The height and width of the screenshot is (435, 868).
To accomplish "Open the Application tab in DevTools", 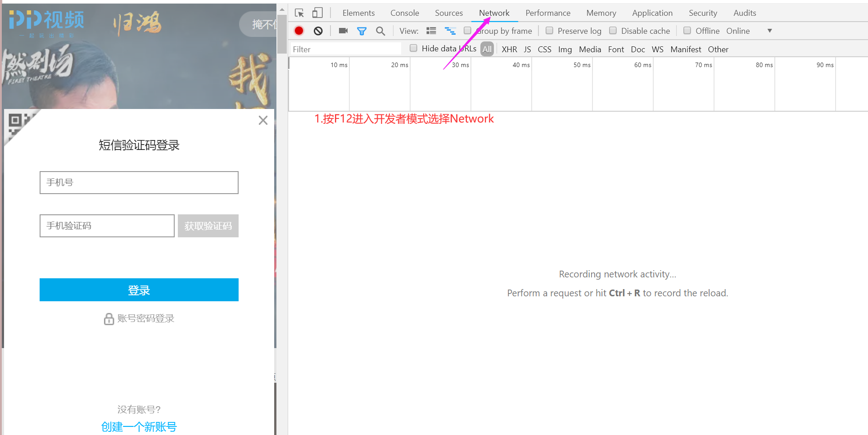I will (x=652, y=13).
